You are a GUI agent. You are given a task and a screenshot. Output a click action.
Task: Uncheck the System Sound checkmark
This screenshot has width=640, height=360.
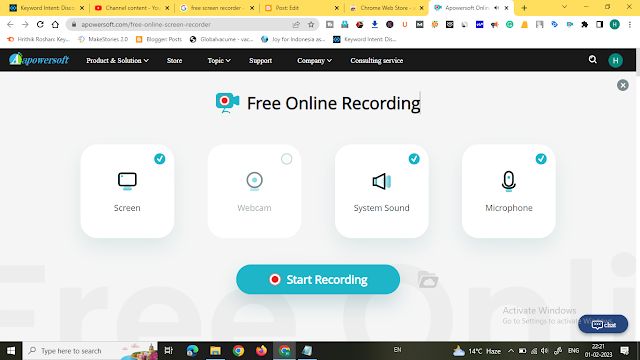tap(414, 159)
